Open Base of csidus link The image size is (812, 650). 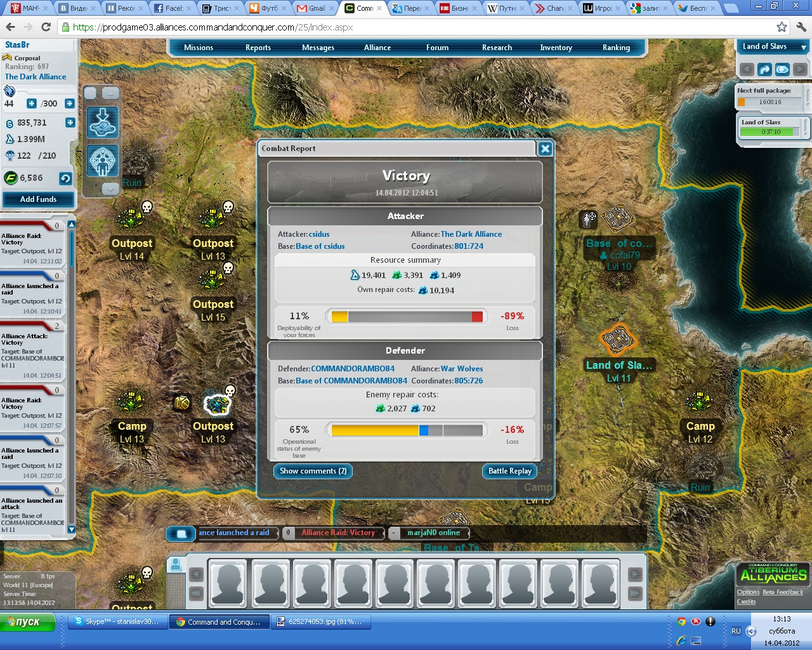pos(320,246)
